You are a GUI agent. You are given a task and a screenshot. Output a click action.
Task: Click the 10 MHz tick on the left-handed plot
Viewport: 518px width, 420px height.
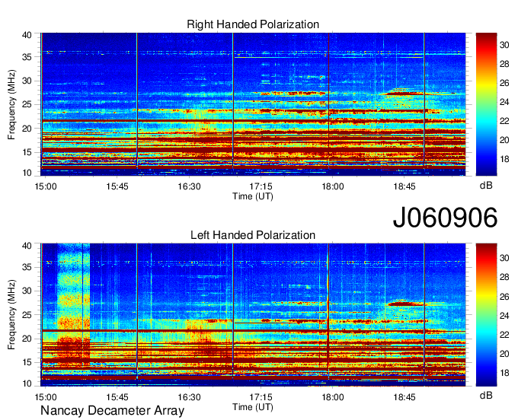point(27,383)
